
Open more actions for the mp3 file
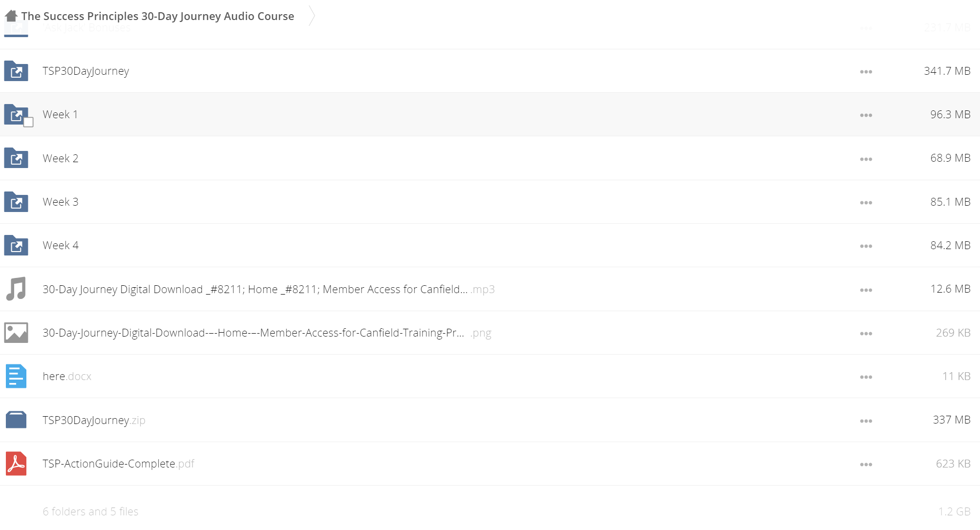tap(866, 290)
